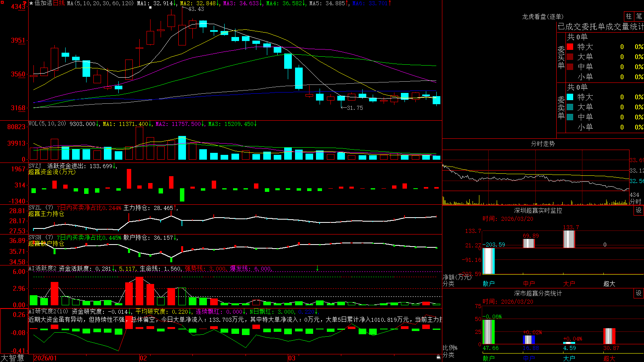Click the dark red 中单 buy swatch

(570, 66)
